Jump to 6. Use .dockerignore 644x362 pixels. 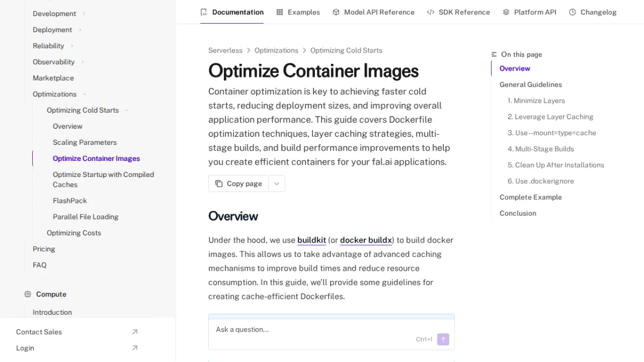click(541, 181)
